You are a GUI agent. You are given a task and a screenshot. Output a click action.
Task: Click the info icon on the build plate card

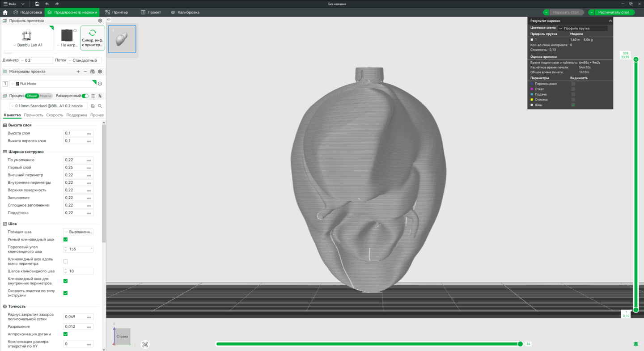(75, 31)
